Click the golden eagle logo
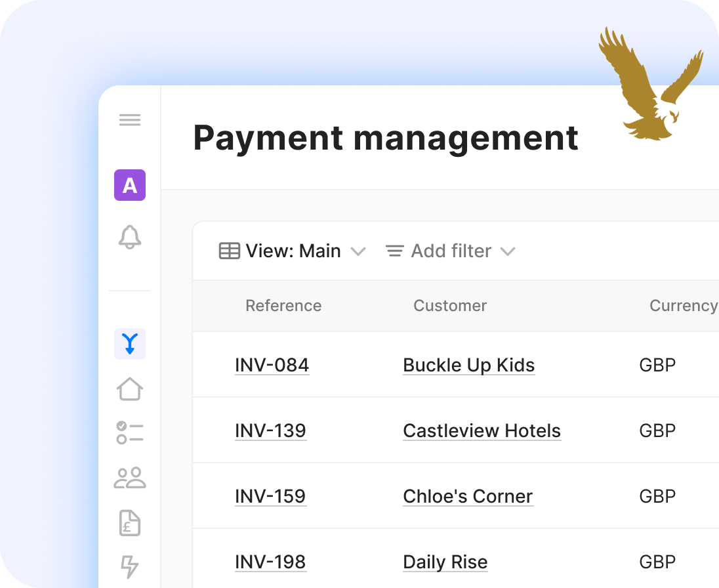719x588 pixels. coord(648,84)
